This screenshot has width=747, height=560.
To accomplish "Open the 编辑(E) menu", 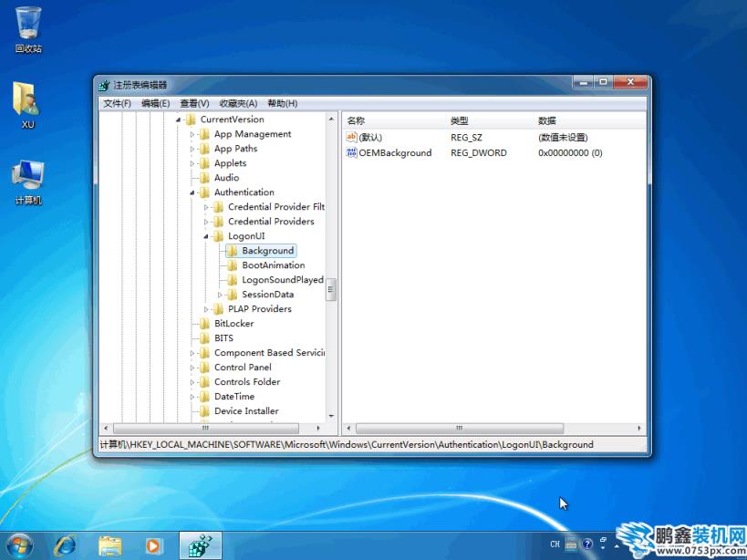I will coord(155,103).
